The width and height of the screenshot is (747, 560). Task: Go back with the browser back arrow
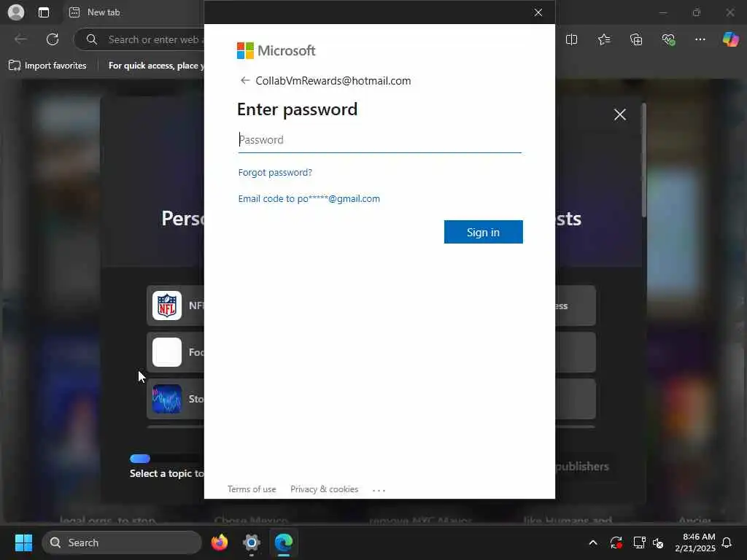(x=21, y=39)
